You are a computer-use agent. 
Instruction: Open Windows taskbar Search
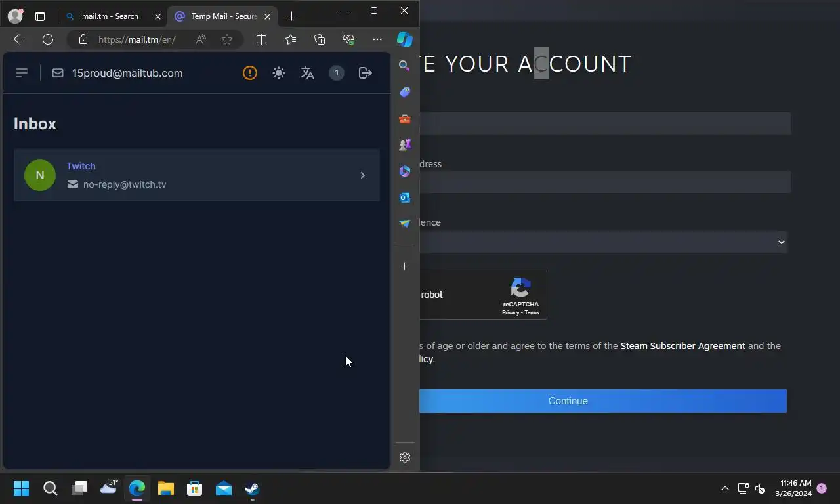[x=51, y=488]
